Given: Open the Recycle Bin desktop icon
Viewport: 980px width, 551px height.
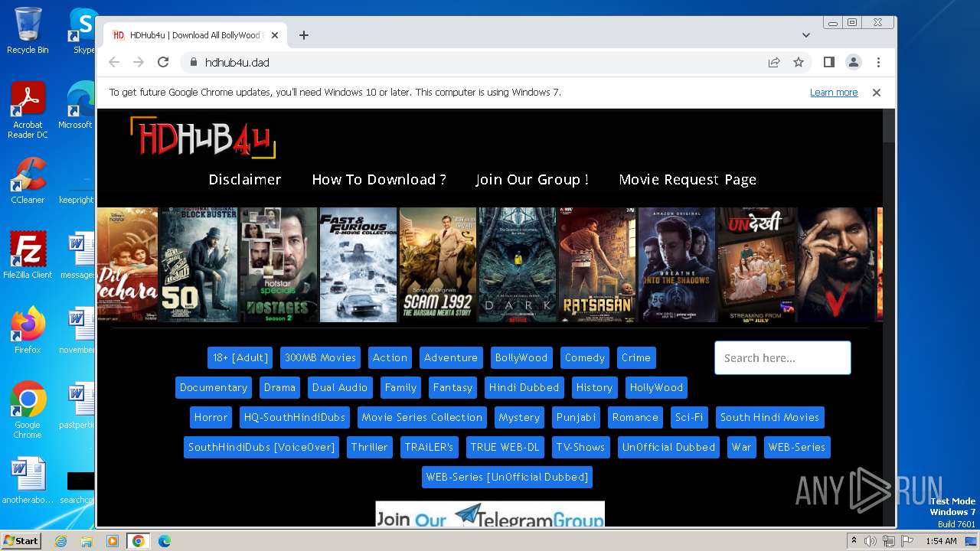Looking at the screenshot, I should 28,31.
